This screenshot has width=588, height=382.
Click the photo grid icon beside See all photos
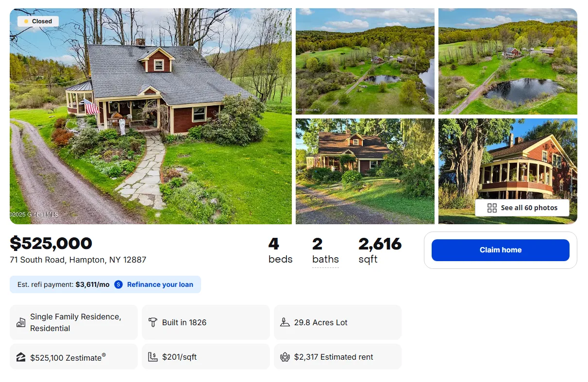(x=492, y=208)
